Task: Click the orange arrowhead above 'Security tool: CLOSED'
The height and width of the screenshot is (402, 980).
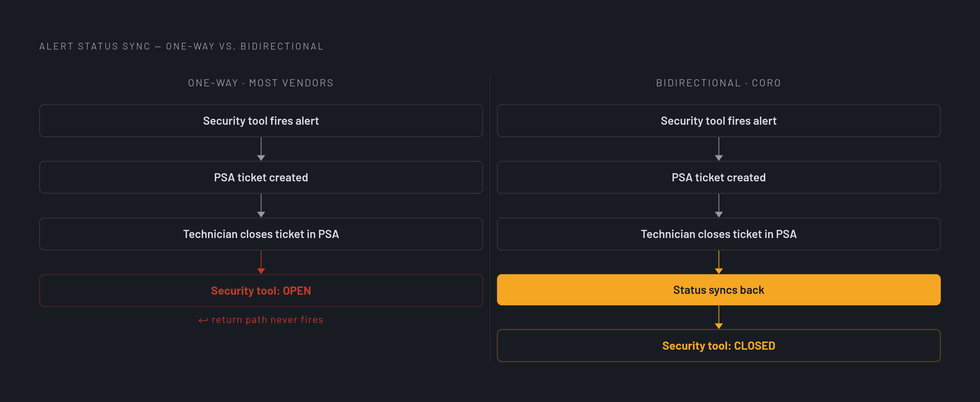Action: tap(719, 326)
